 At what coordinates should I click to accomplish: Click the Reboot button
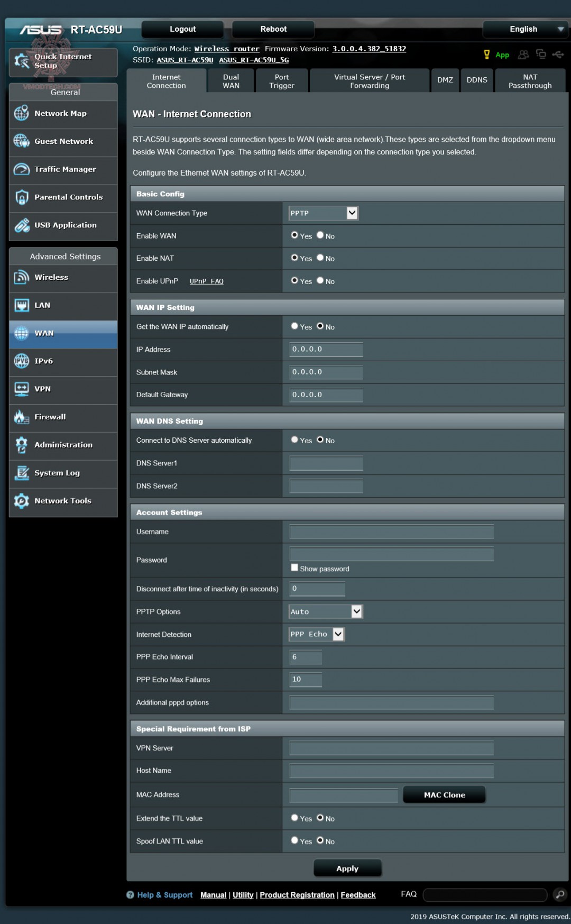point(273,29)
